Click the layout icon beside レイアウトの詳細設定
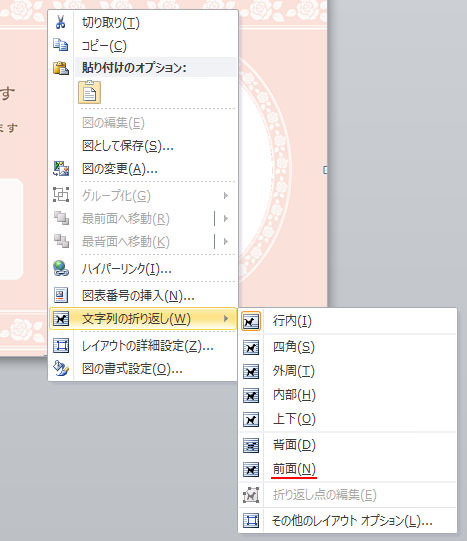The image size is (467, 541). (x=61, y=345)
